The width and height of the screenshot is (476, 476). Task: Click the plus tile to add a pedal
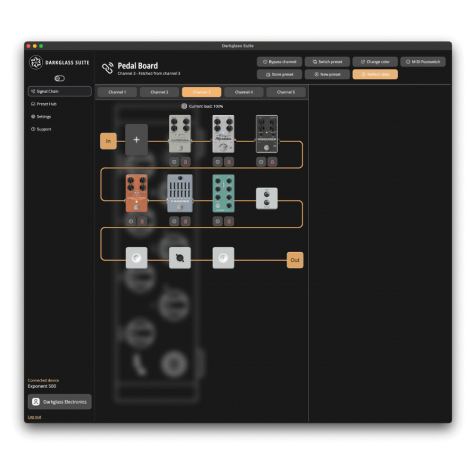click(136, 140)
